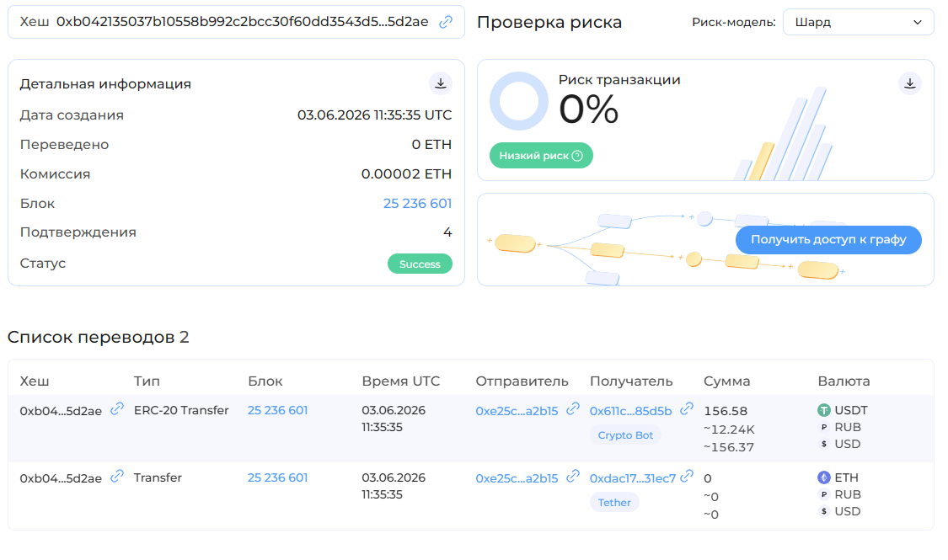Click the RUB icon in ETH row

tap(824, 494)
